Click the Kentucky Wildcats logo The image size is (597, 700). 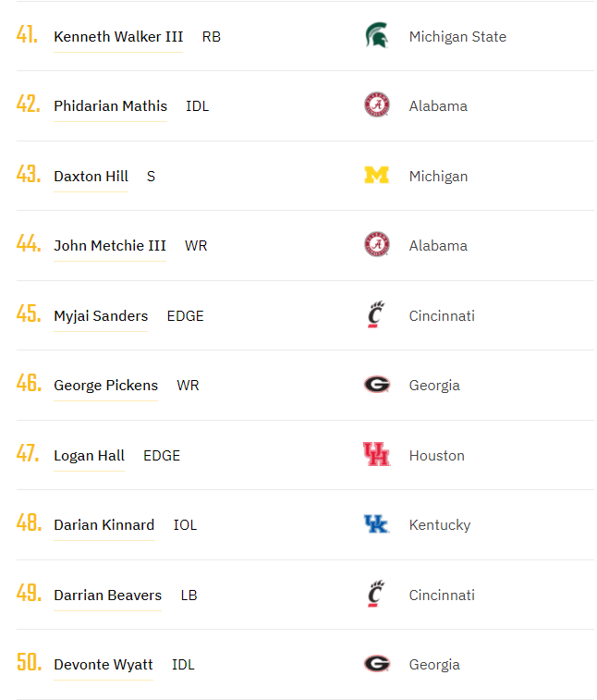pyautogui.click(x=376, y=524)
